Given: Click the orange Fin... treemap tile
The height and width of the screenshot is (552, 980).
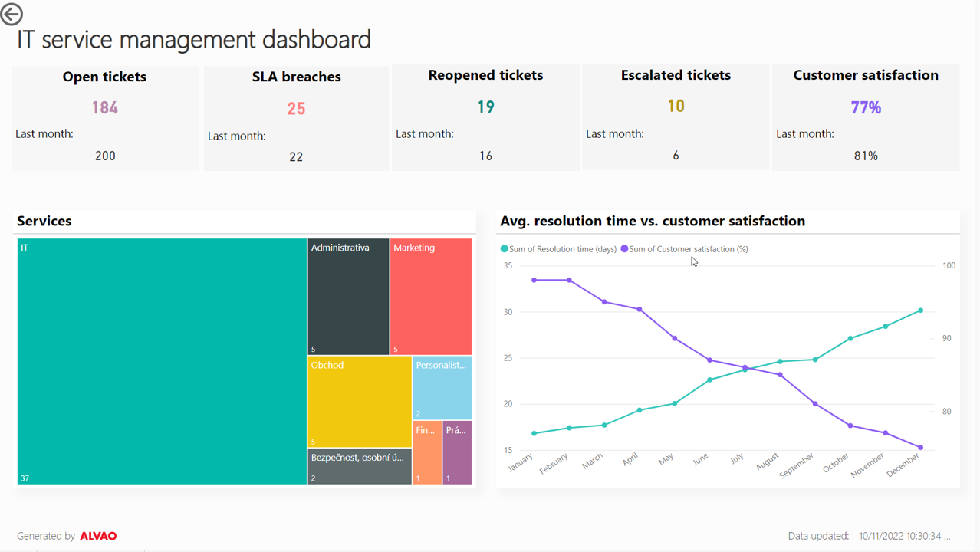Looking at the screenshot, I should click(x=427, y=452).
